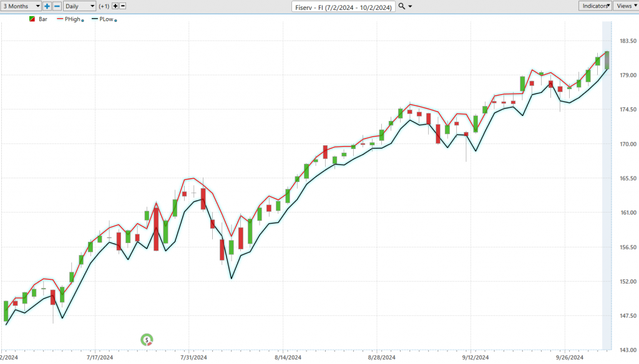Click the magnifying glass search icon

(402, 6)
